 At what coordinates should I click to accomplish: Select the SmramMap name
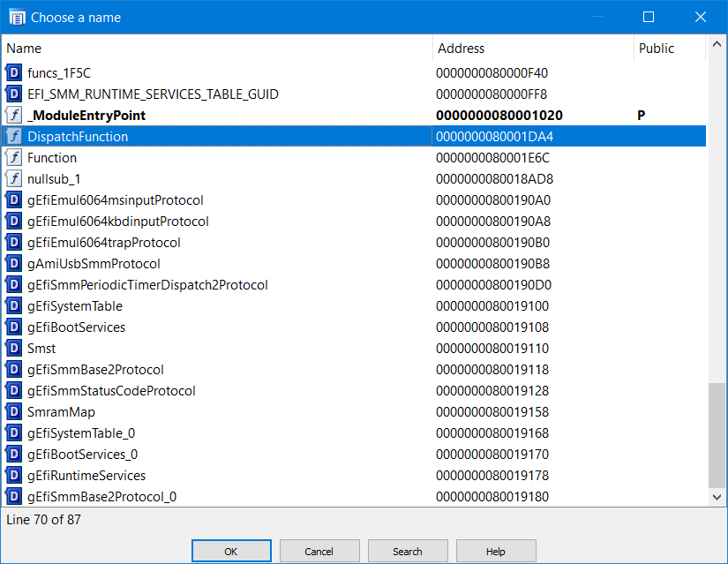[61, 411]
